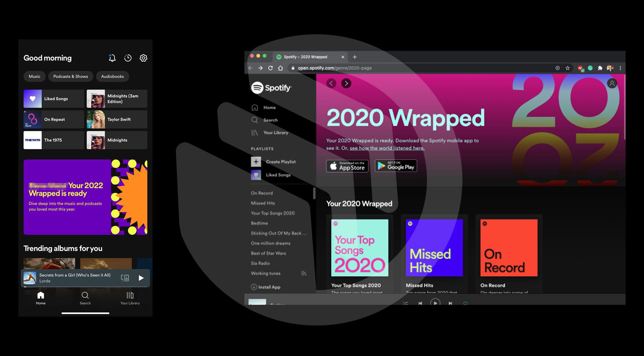This screenshot has height=356, width=644.
Task: Select the Music filter chip
Action: tap(34, 76)
